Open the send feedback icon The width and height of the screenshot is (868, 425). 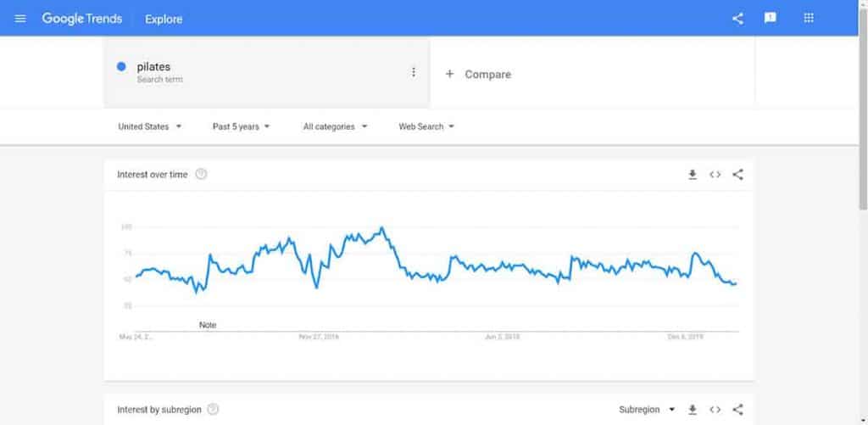pyautogui.click(x=770, y=19)
